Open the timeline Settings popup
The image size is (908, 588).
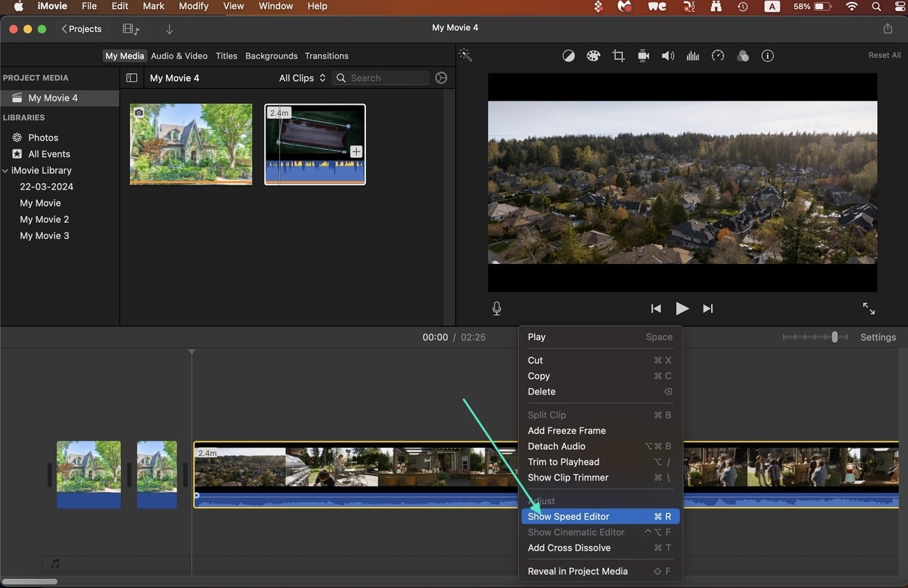click(878, 337)
